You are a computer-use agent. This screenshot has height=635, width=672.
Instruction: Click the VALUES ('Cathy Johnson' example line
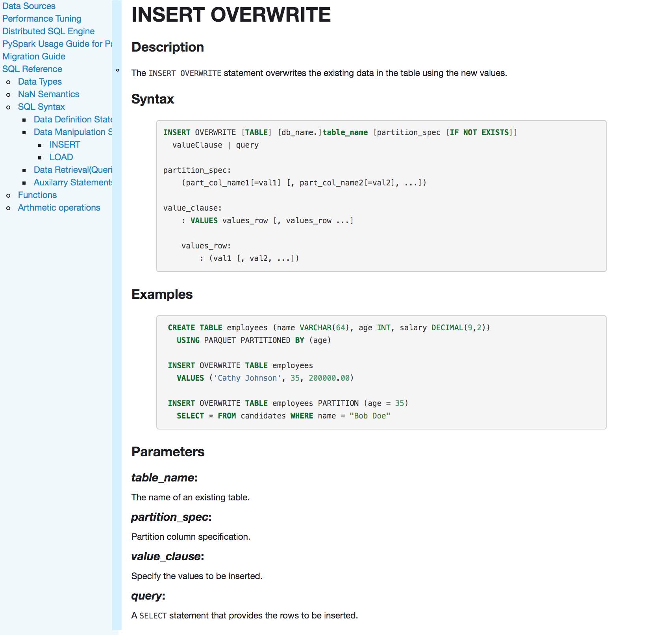(x=265, y=378)
